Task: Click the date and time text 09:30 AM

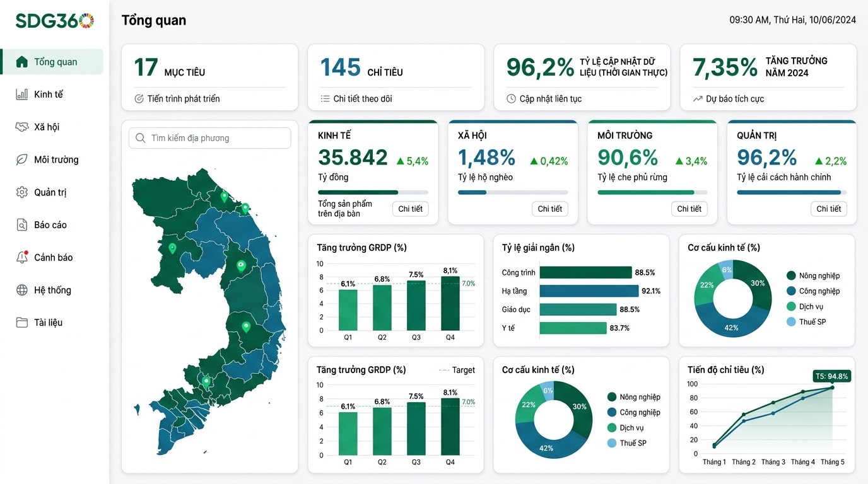Action: pyautogui.click(x=793, y=20)
